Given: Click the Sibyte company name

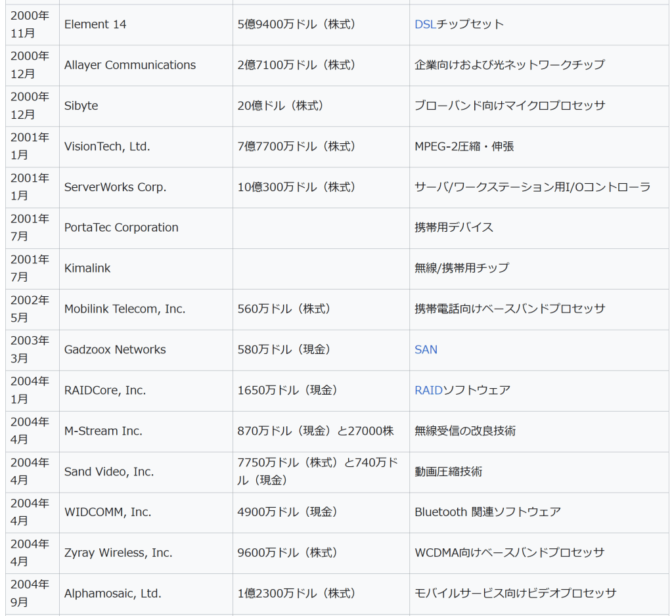Looking at the screenshot, I should pos(81,106).
